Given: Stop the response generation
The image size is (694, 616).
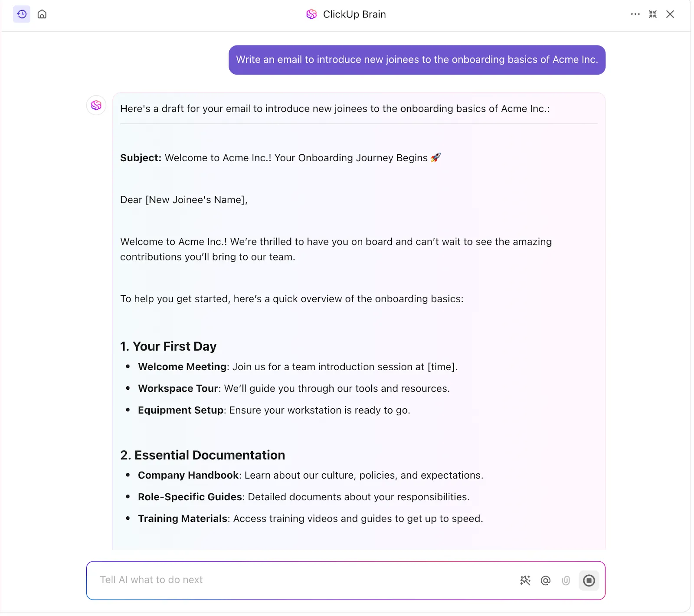Looking at the screenshot, I should (x=589, y=580).
